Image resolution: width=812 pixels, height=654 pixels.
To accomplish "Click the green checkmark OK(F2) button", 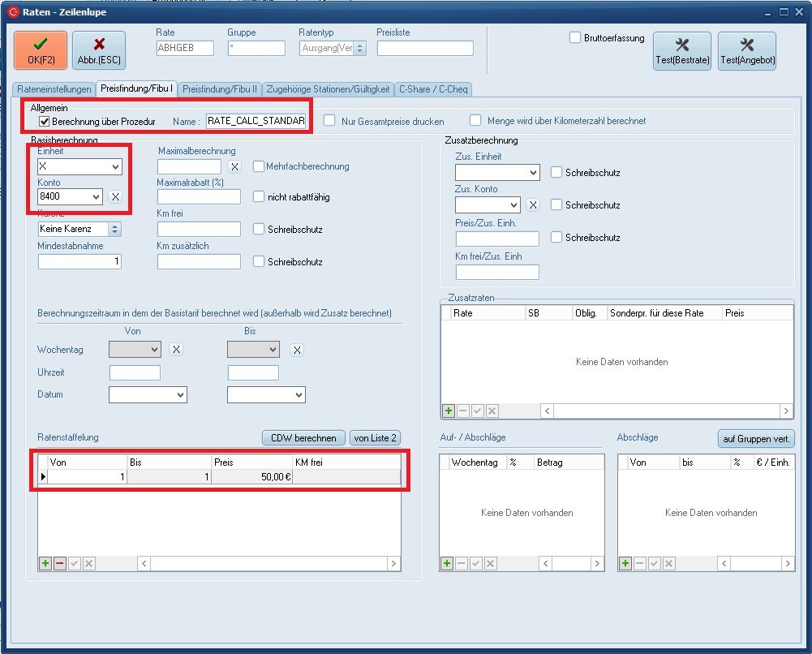I will click(41, 50).
